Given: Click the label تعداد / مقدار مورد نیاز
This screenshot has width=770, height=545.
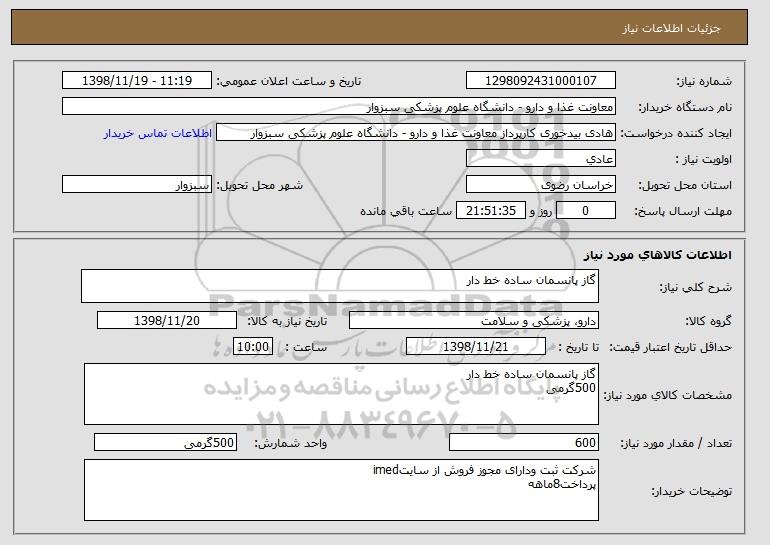Looking at the screenshot, I should point(676,443).
